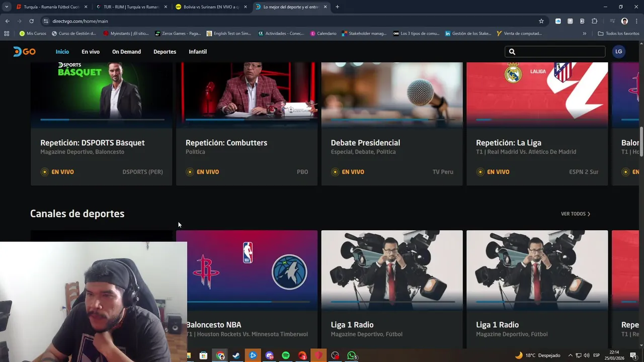The height and width of the screenshot is (362, 644).
Task: Bookmark this page with the star icon
Action: tap(541, 21)
